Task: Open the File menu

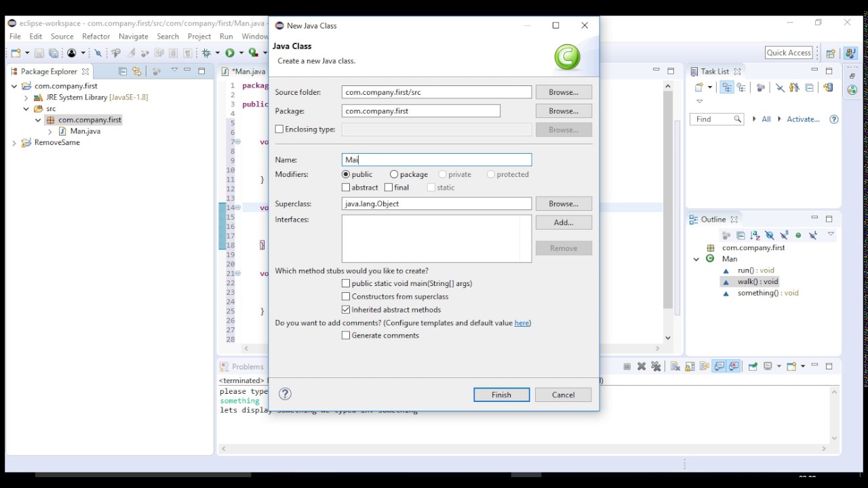Action: click(15, 37)
